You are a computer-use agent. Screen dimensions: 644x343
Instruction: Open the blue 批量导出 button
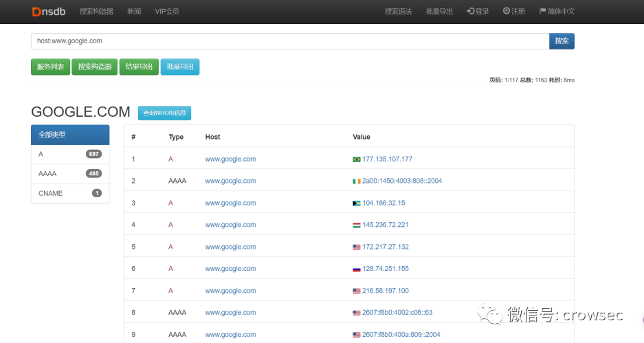[180, 67]
